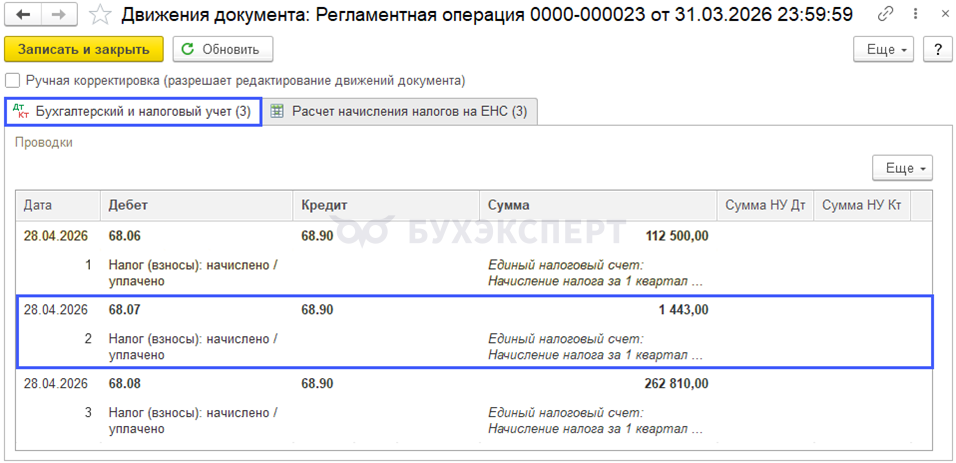The image size is (956, 463).
Task: Open help with question mark button
Action: (937, 49)
